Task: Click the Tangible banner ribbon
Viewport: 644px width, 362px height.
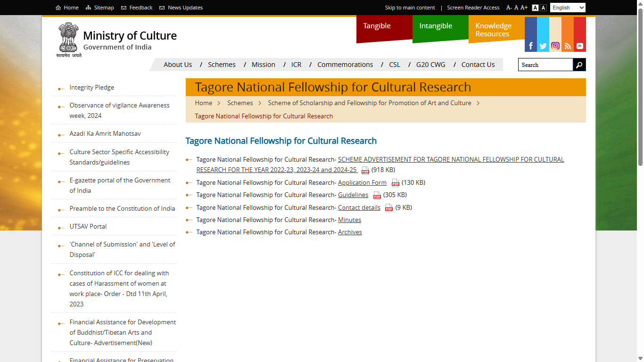Action: [377, 26]
